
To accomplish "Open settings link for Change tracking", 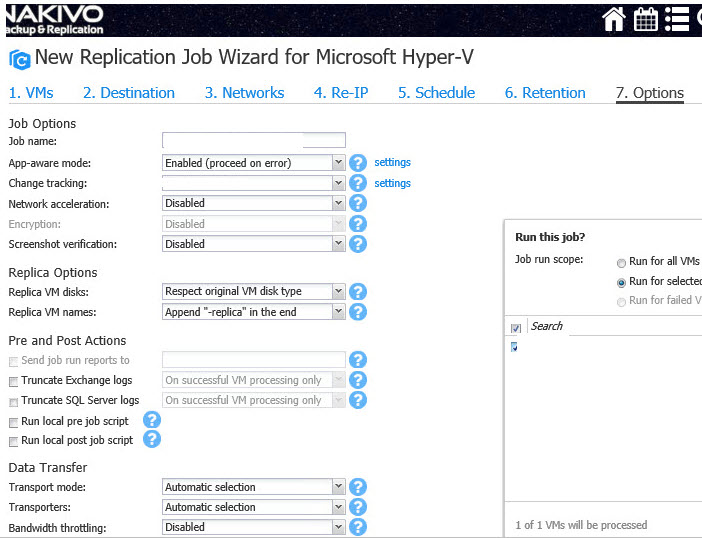I will pyautogui.click(x=392, y=183).
